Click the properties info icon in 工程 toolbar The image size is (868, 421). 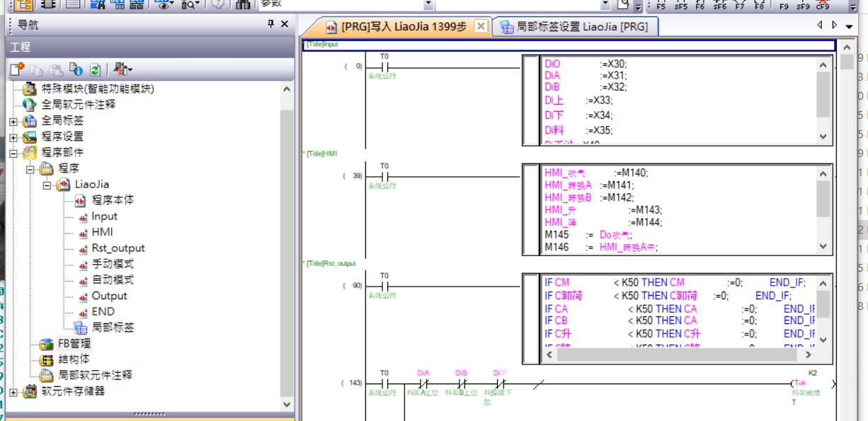point(76,69)
